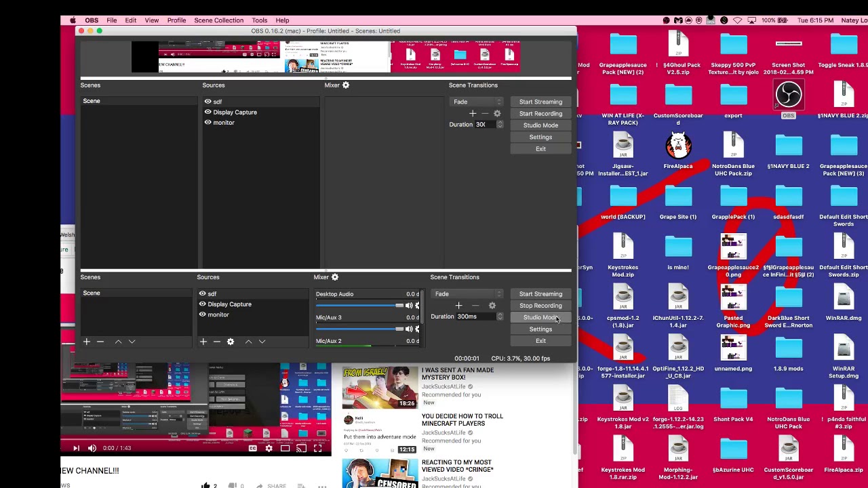This screenshot has height=488, width=868.
Task: Add a new scene with the Scenes plus icon
Action: click(x=87, y=342)
